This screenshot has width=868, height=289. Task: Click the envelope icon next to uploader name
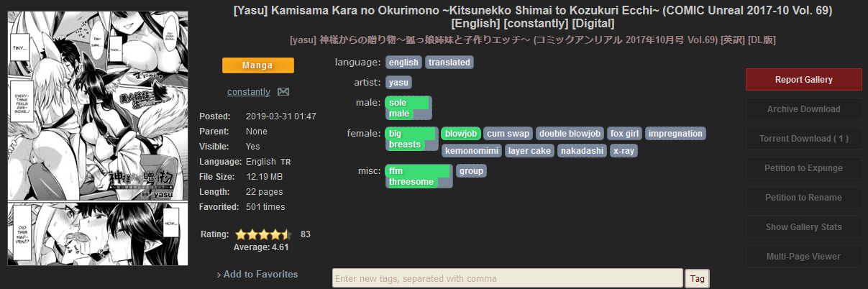click(x=283, y=92)
